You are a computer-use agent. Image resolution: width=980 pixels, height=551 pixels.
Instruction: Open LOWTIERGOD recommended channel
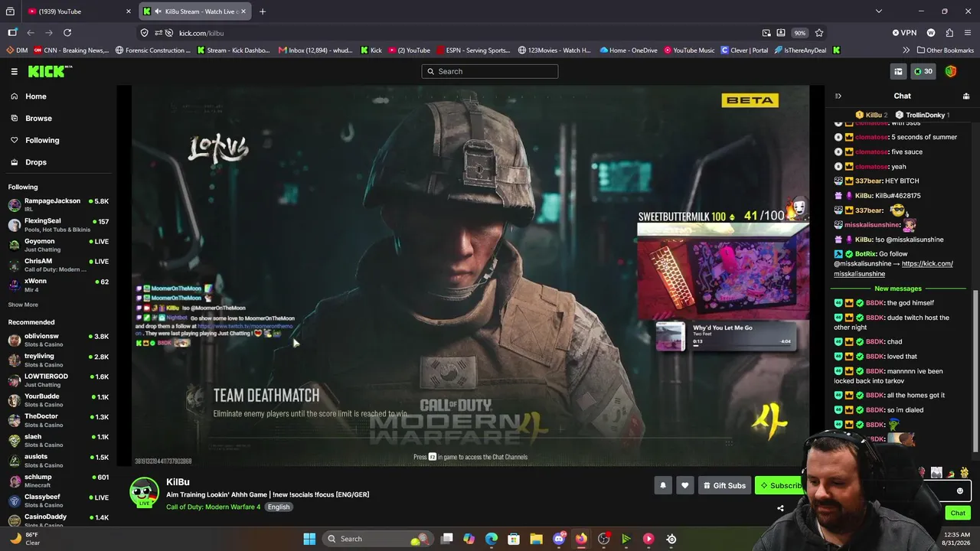(58, 380)
